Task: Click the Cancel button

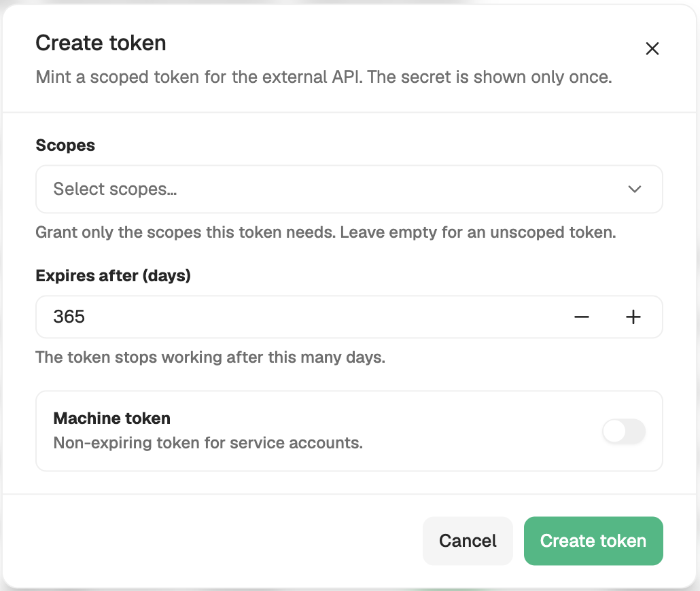Action: click(x=468, y=541)
